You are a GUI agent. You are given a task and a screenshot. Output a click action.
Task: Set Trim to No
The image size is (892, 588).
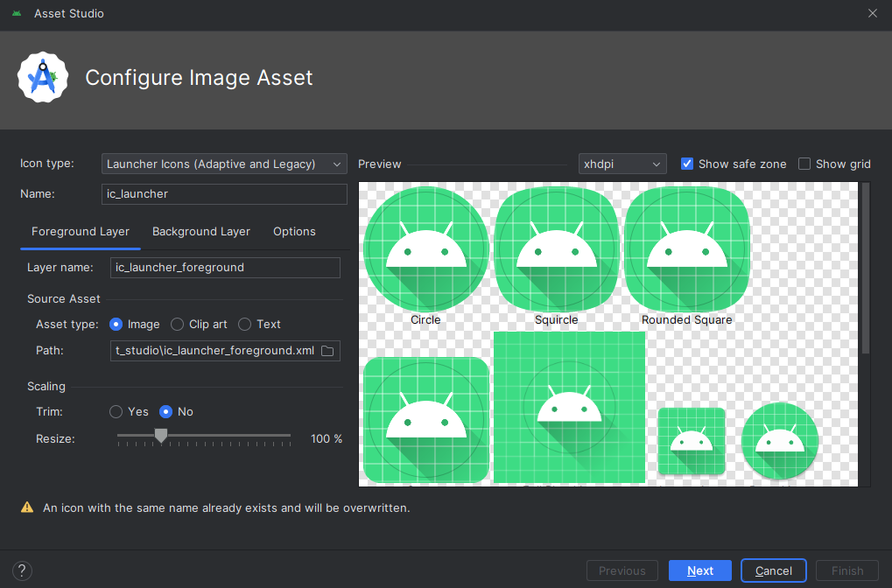pos(176,412)
